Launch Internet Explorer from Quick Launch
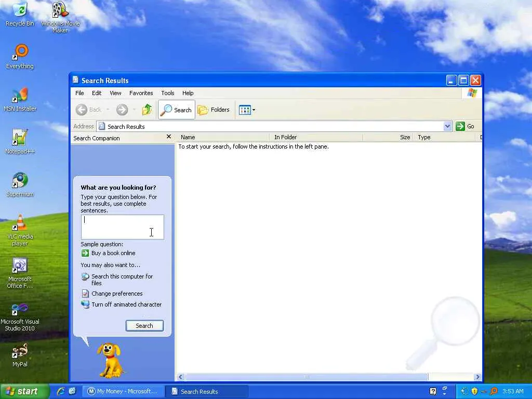Viewport: 532px width, 399px height. (61, 391)
